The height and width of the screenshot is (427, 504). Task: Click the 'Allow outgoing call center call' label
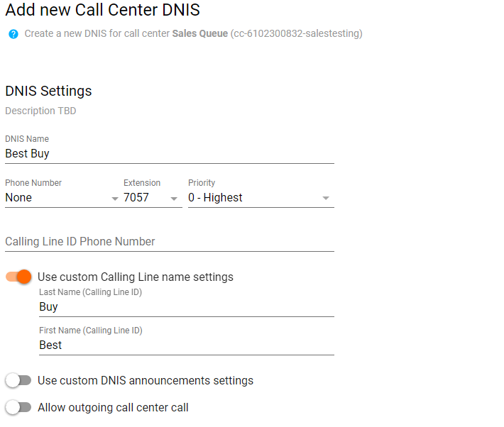point(113,408)
